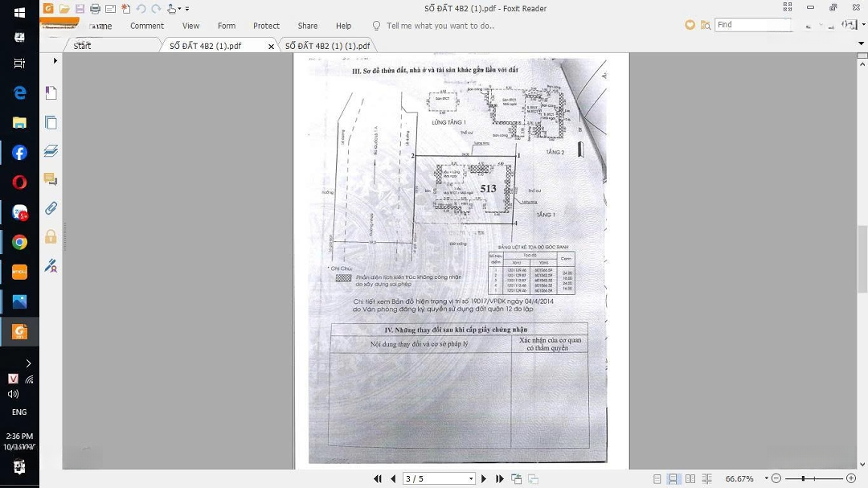
Task: Click the zoom in plus button
Action: pos(852,479)
